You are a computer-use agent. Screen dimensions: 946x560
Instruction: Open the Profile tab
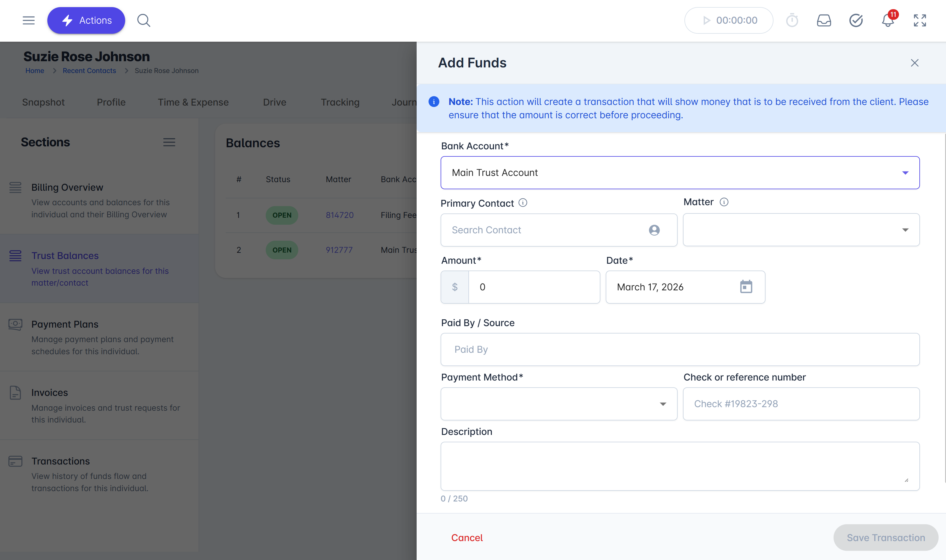click(111, 102)
